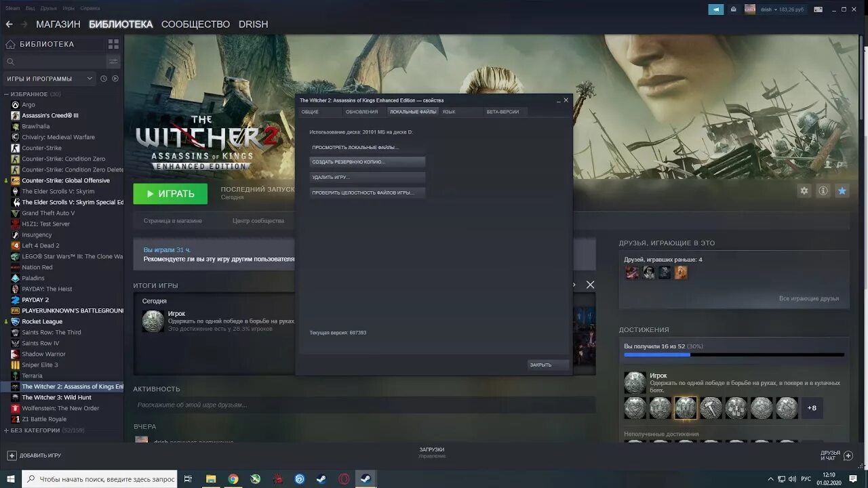Show game info icon

(823, 191)
